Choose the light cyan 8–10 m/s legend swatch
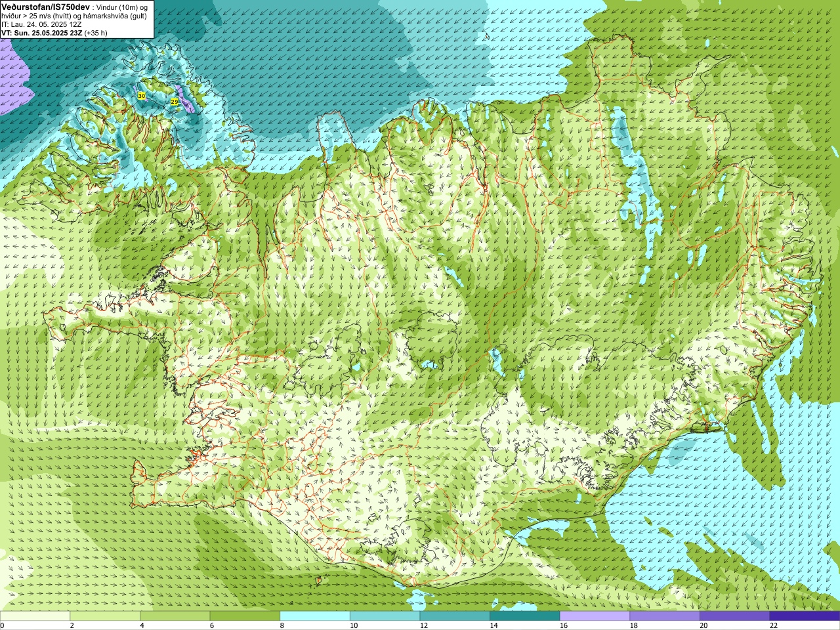The height and width of the screenshot is (630, 840). (315, 616)
